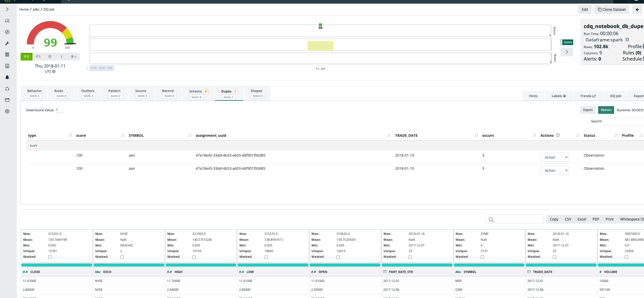
Task: Open the scheduler calendar icon in the sidebar
Action: [7, 100]
